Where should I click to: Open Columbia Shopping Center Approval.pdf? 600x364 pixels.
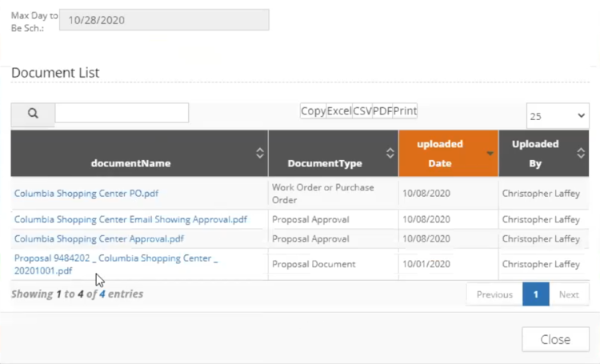tap(99, 238)
